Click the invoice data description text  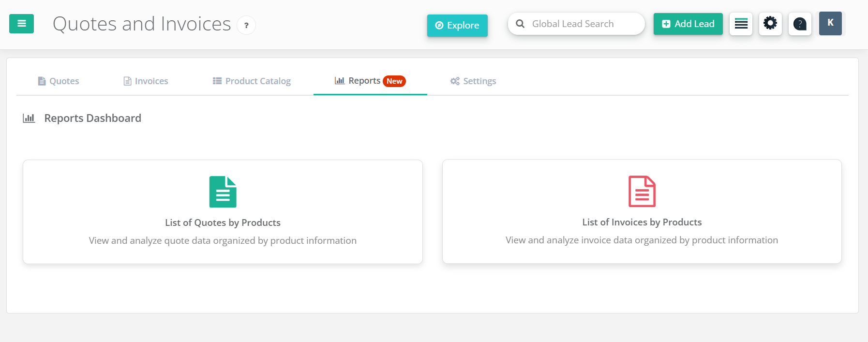(642, 240)
